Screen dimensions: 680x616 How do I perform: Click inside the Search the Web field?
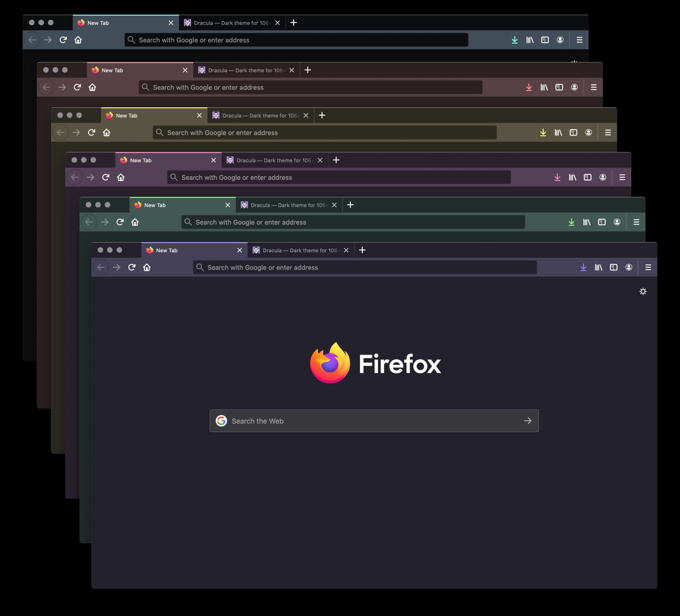(364, 421)
